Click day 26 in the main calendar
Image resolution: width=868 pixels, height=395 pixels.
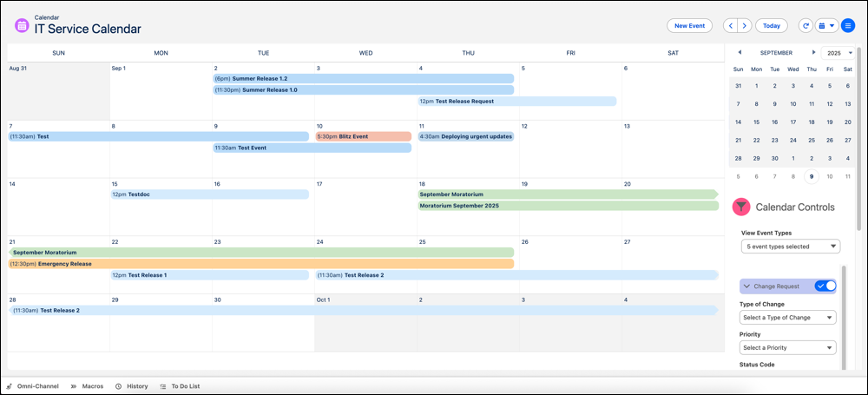[524, 241]
